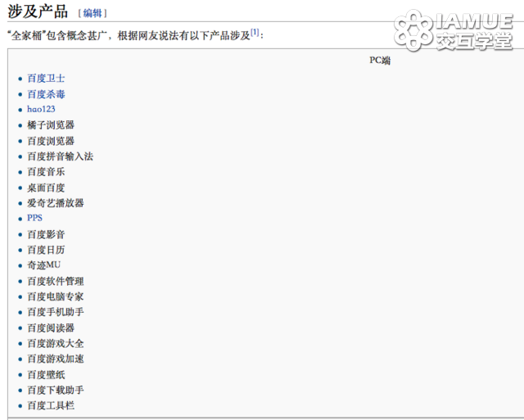Click the 编辑 edit link beside 涉及产品
Screen dimensions: 524x420
tap(93, 13)
